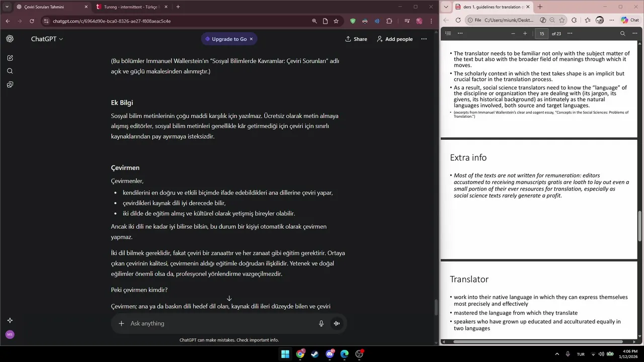
Task: Open the conversation options three-dot menu
Action: pyautogui.click(x=424, y=39)
